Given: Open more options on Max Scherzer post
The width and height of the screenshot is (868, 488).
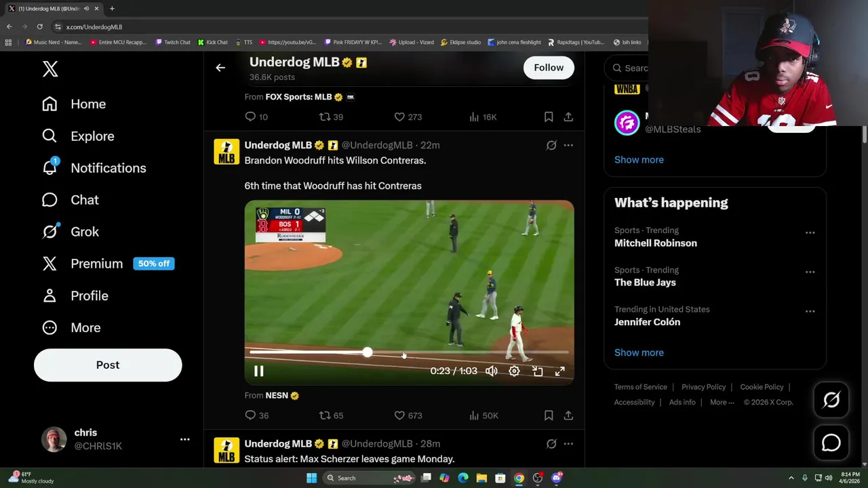Looking at the screenshot, I should [568, 444].
